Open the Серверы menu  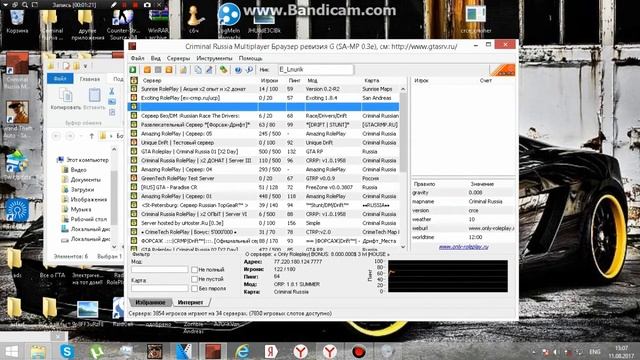click(178, 58)
